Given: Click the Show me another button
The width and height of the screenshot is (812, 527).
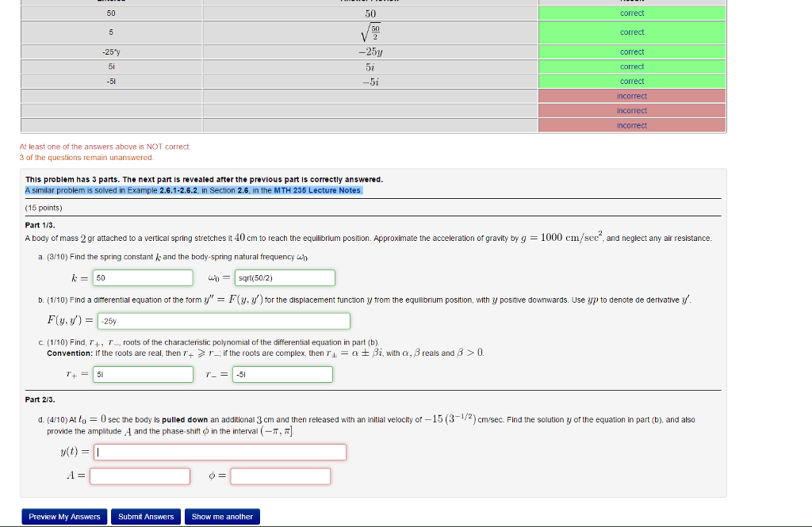Looking at the screenshot, I should coord(221,516).
